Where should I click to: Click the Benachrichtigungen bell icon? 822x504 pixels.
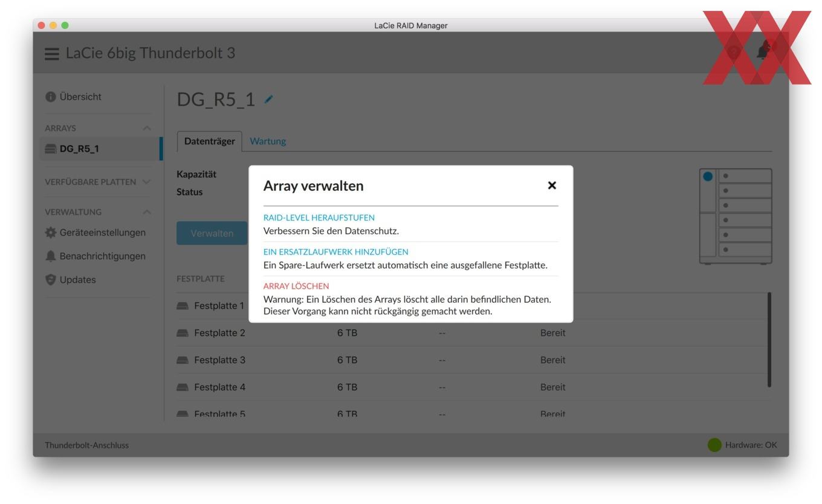coord(51,256)
